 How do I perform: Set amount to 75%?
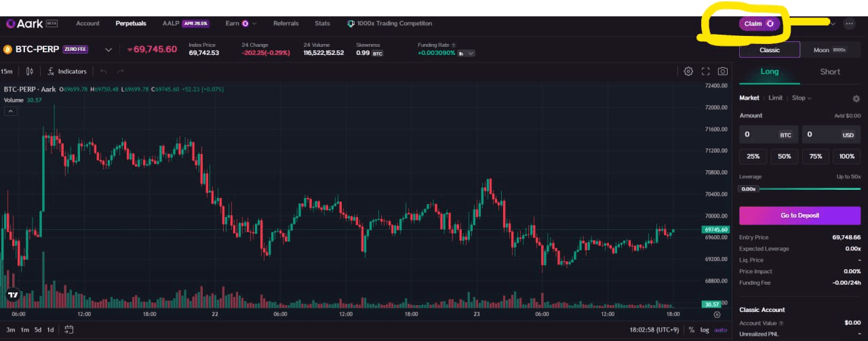coord(815,157)
